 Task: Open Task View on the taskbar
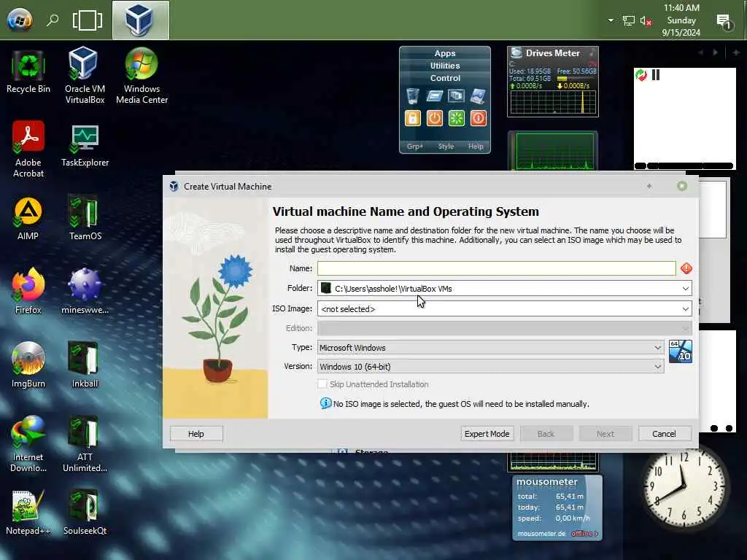click(88, 20)
